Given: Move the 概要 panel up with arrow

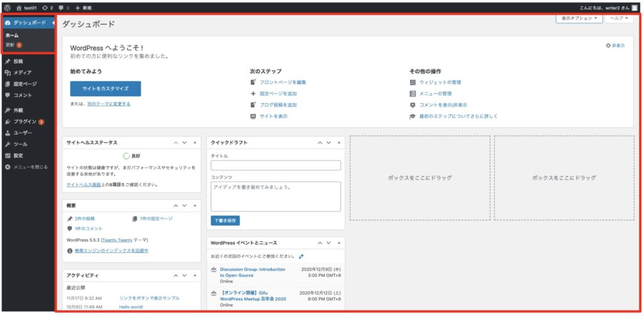Looking at the screenshot, I should [x=175, y=205].
